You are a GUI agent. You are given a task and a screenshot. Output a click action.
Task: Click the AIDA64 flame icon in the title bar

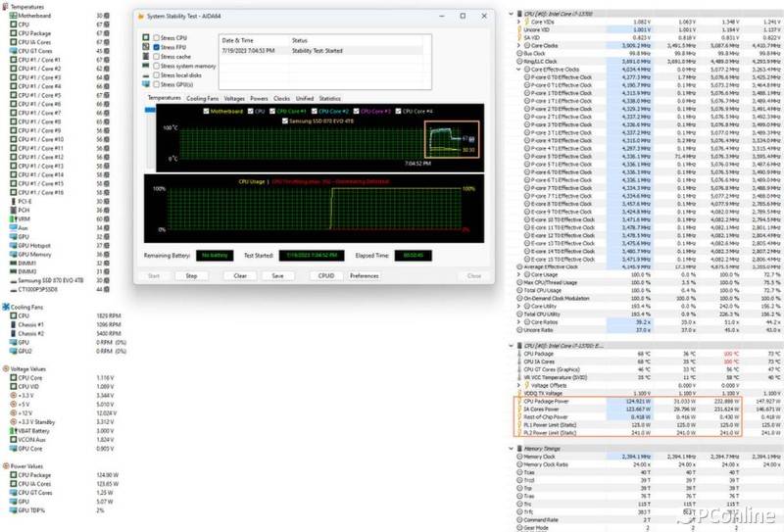[141, 16]
